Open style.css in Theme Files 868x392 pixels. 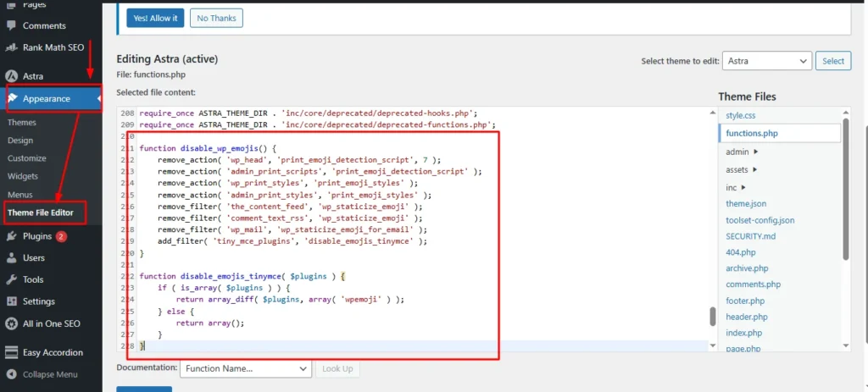[x=741, y=115]
